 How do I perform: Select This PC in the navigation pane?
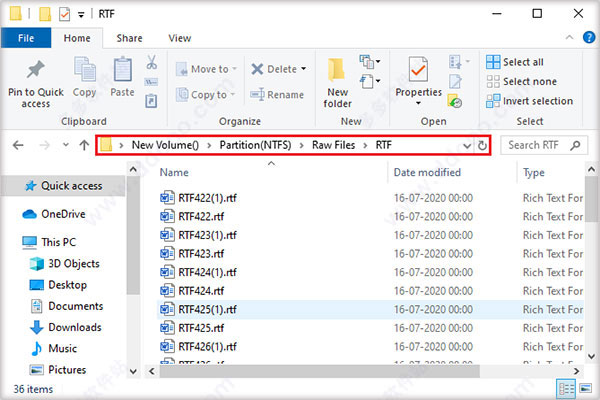[49, 242]
